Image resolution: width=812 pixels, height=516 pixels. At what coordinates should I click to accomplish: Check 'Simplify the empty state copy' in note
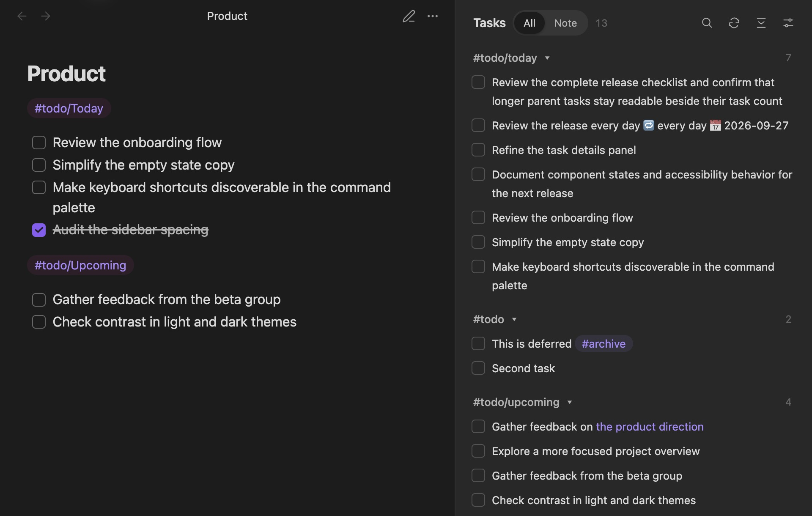pos(39,165)
